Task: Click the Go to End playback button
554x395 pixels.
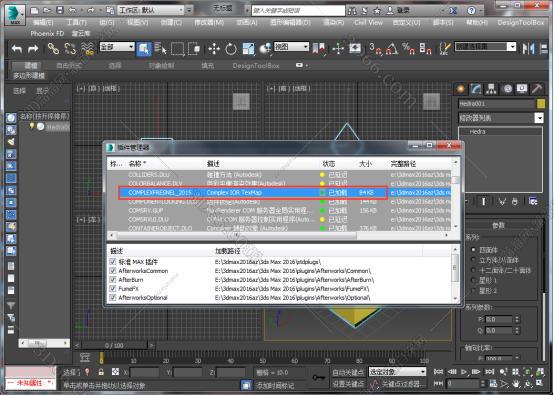Action: [x=489, y=372]
